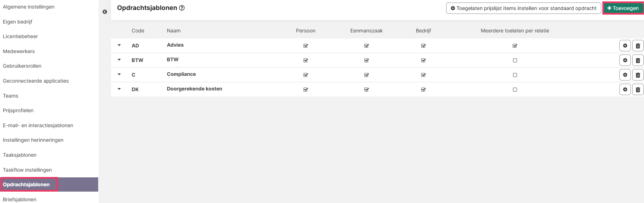Open Taskflow instellingen

tap(27, 170)
